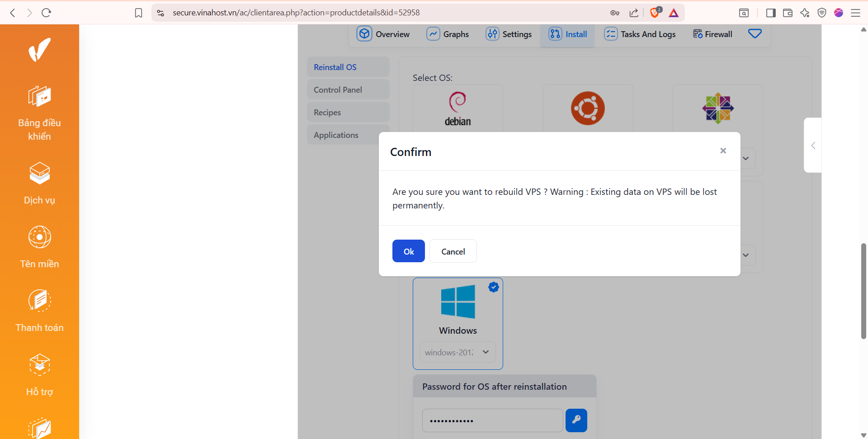
Task: Reload the current page
Action: (46, 13)
